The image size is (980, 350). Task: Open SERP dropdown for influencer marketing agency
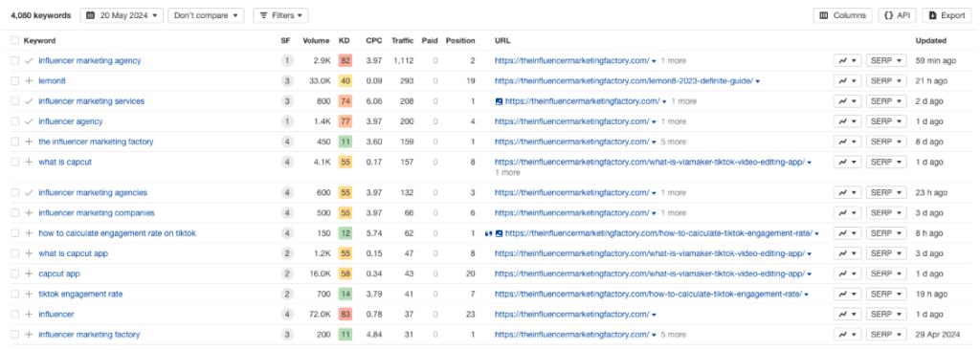[x=886, y=60]
